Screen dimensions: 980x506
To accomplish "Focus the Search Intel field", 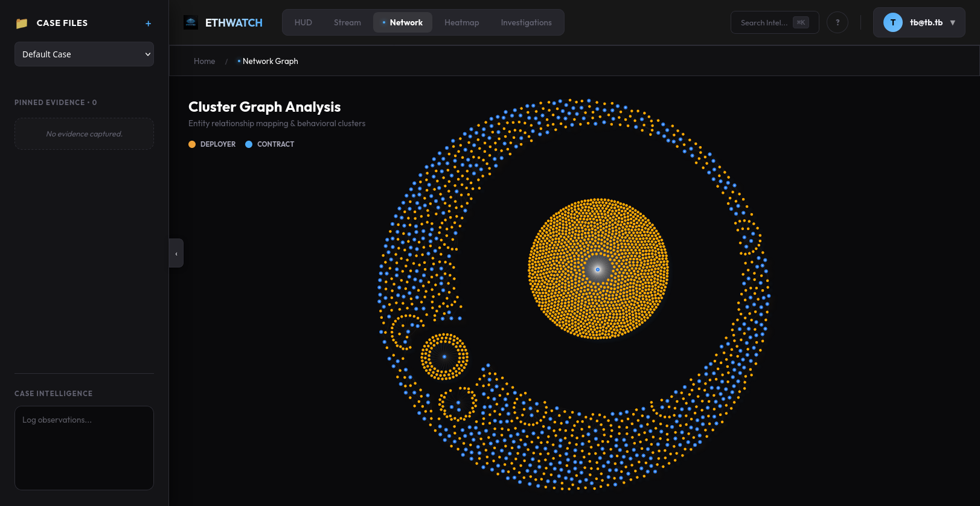I will pyautogui.click(x=775, y=22).
